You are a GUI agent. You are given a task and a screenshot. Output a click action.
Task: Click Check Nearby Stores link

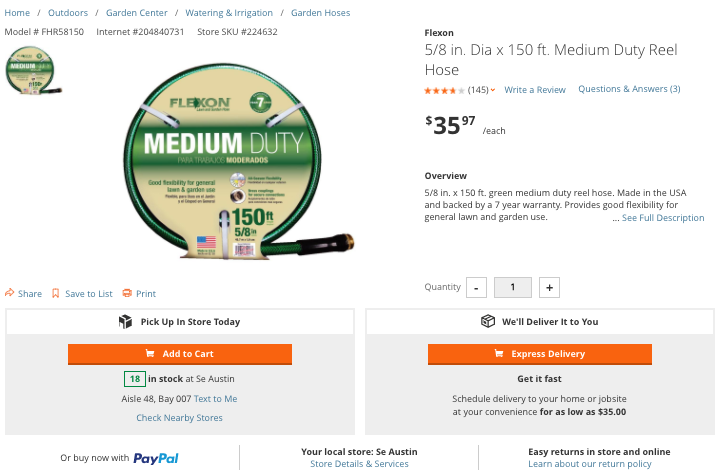180,418
